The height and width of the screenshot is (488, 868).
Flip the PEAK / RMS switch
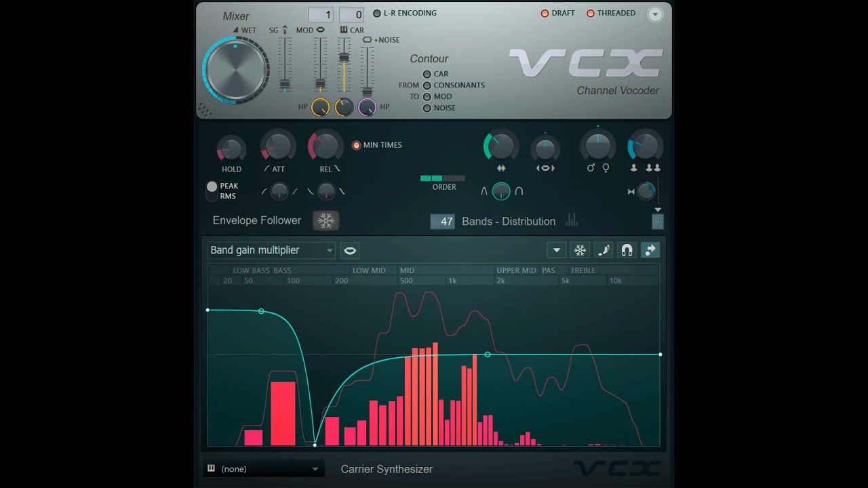click(212, 191)
